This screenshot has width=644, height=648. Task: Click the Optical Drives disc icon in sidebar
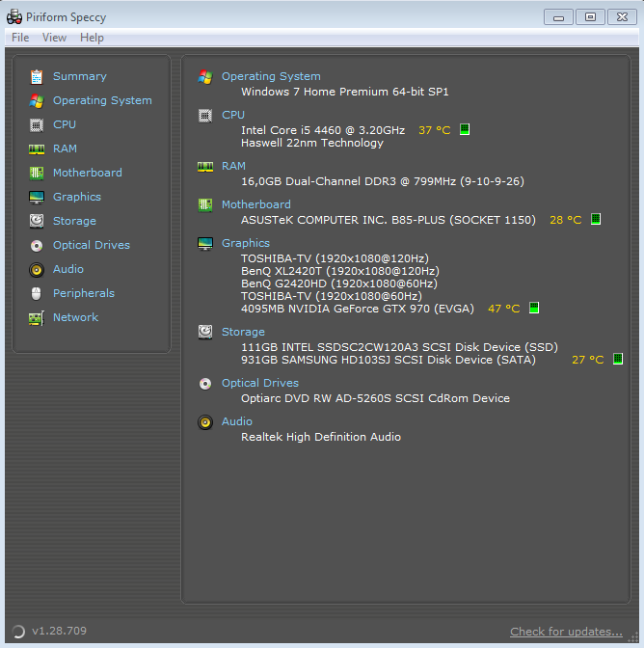[37, 246]
